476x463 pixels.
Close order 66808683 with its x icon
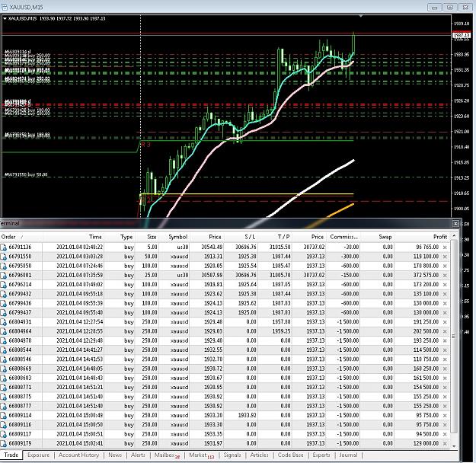pyautogui.click(x=445, y=378)
